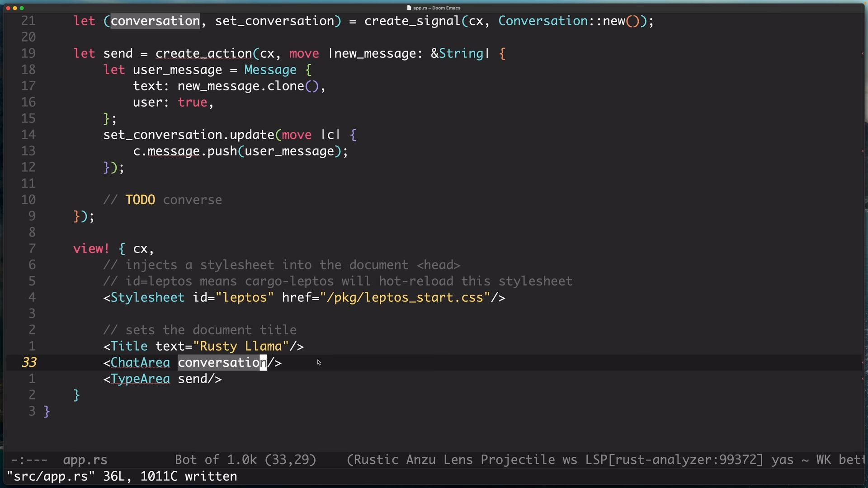Click the TODO keyword in the comment
Viewport: 868px width, 488px height.
point(140,200)
